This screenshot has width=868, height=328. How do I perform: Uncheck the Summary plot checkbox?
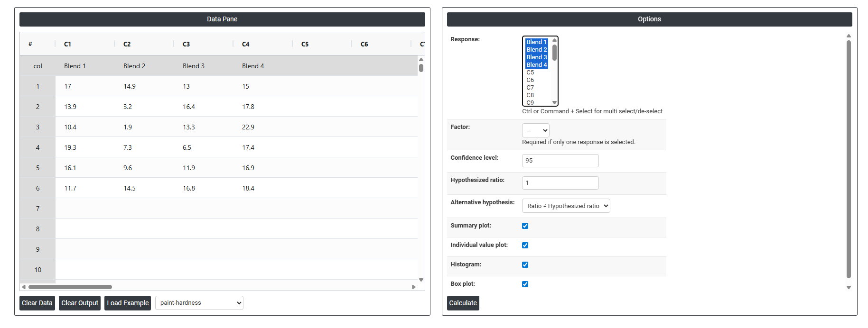(525, 226)
